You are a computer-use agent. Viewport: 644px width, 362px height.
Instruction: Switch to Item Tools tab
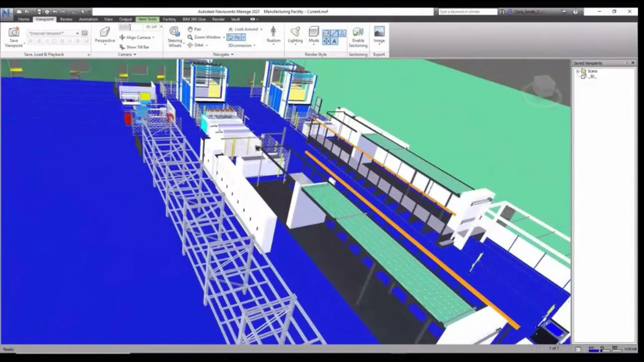tap(147, 19)
